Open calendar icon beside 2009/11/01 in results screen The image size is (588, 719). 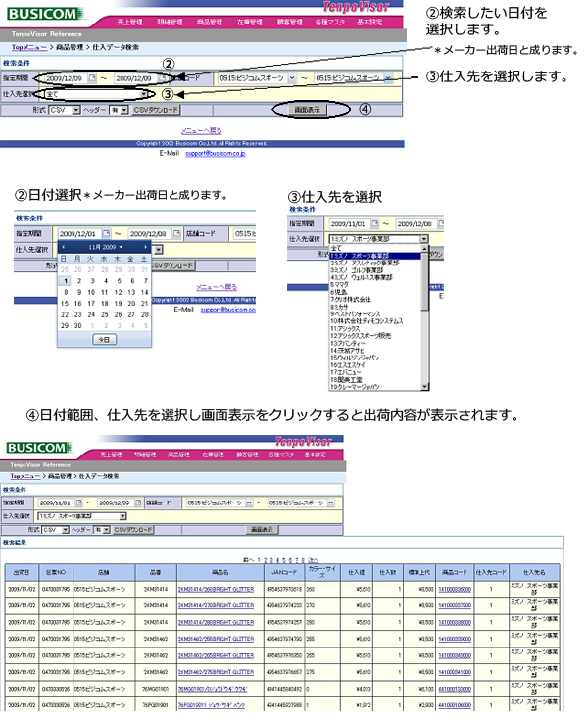[78, 503]
